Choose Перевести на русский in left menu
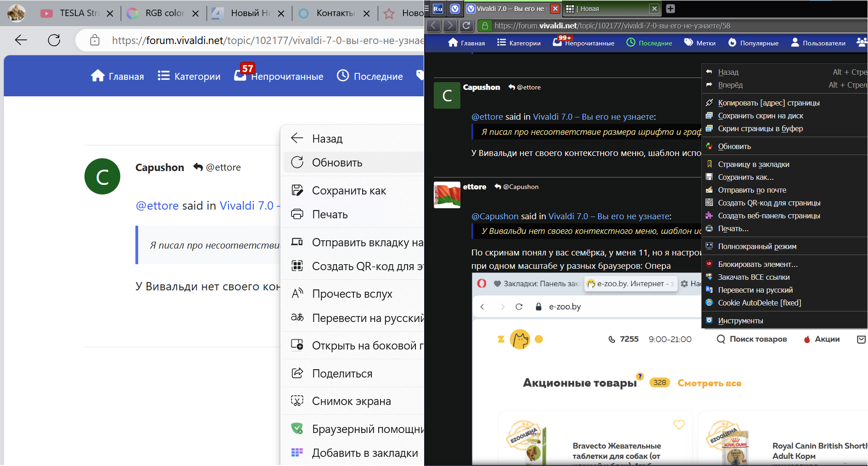868x466 pixels. tap(353, 318)
